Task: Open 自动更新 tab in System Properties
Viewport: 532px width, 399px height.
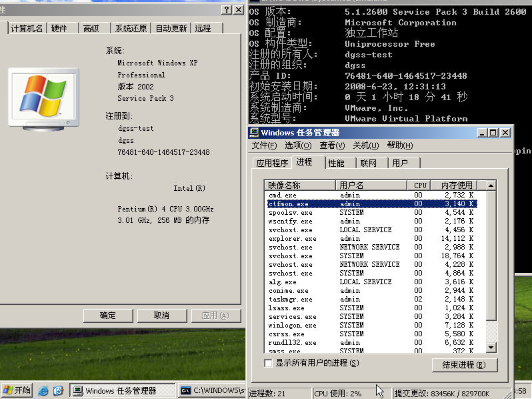Action: [x=171, y=28]
